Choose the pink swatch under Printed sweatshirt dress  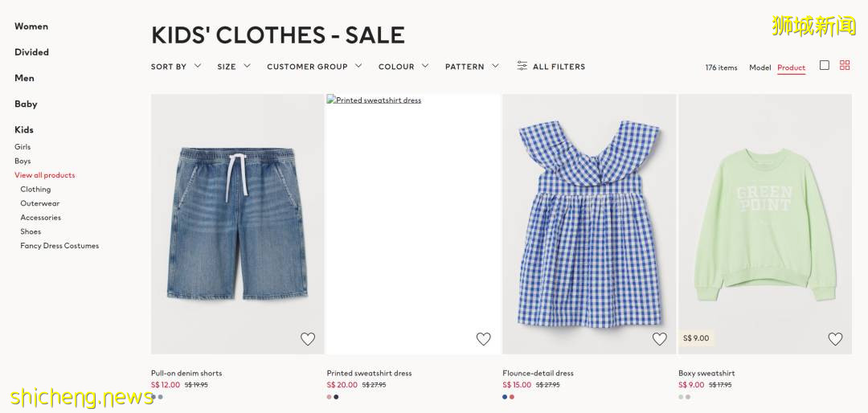(330, 397)
